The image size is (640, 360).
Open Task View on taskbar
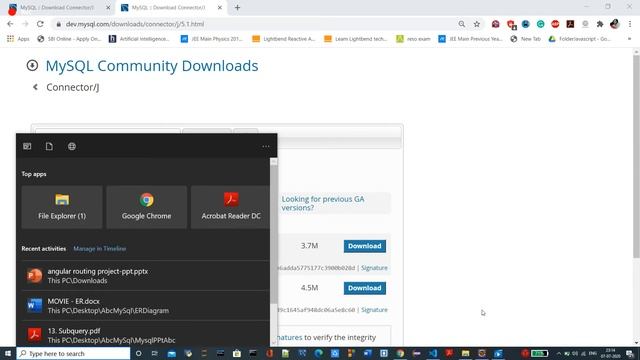click(155, 353)
